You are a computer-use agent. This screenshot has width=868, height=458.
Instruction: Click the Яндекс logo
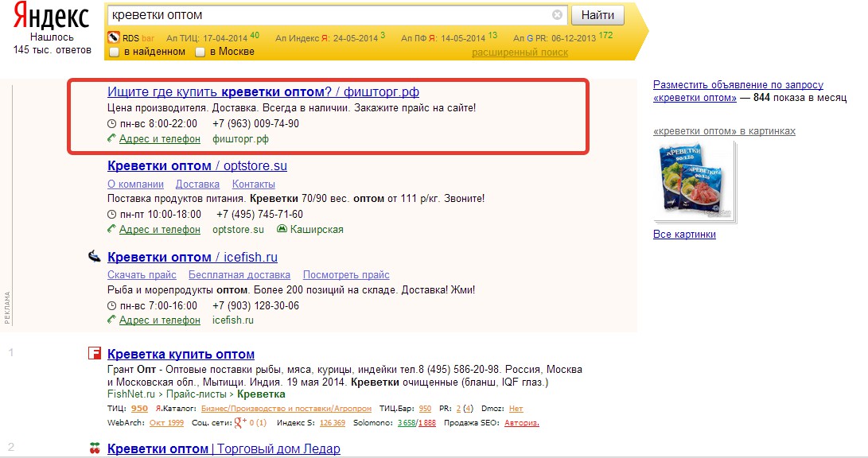tap(51, 17)
